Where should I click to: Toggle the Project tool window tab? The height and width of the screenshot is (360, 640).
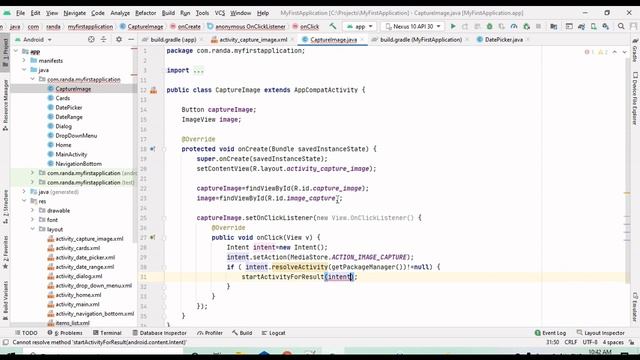[x=5, y=52]
